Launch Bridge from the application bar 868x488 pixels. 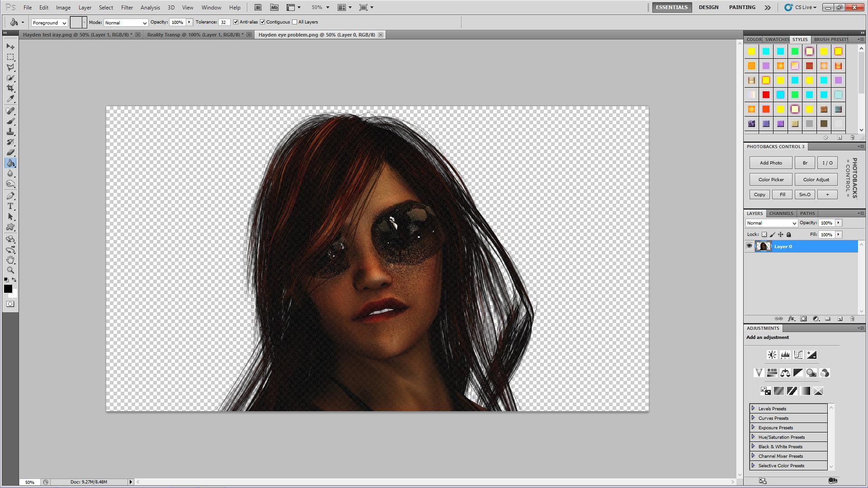[258, 7]
